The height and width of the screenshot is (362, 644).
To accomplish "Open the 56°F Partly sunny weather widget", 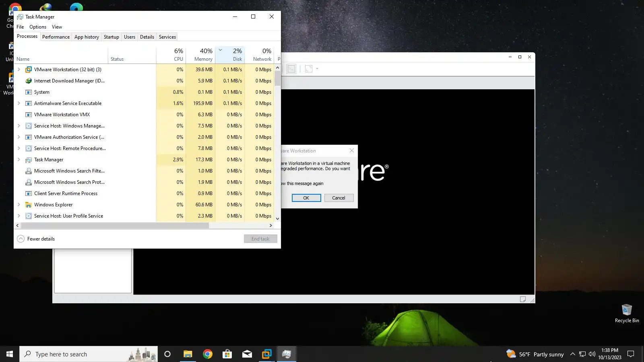I will click(535, 354).
